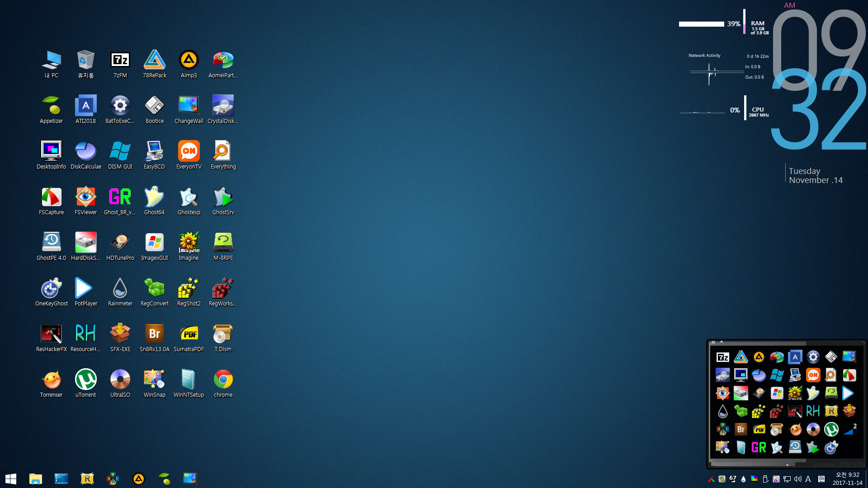Open the 7zFM desktop icon
This screenshot has height=488, width=868.
[120, 64]
